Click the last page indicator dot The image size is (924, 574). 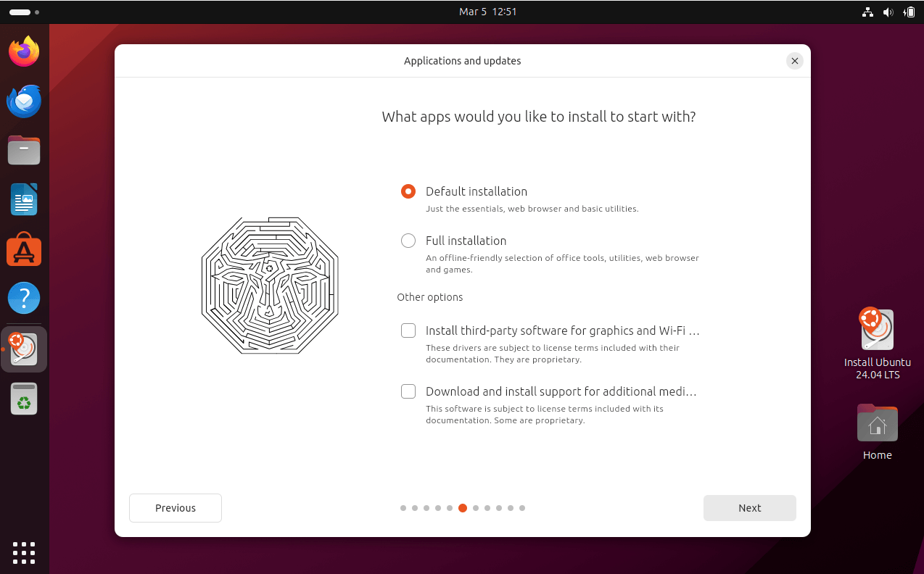pyautogui.click(x=522, y=508)
